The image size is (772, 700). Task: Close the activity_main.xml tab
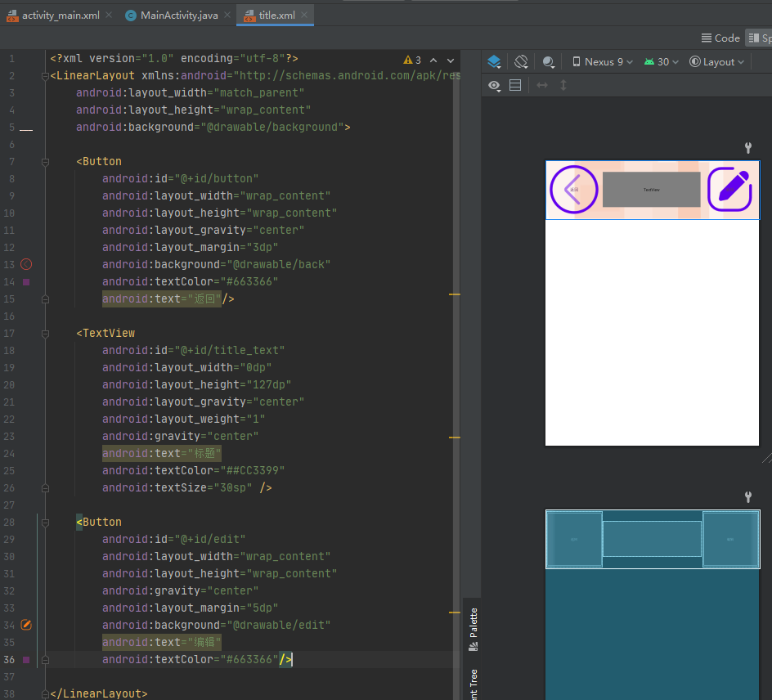pyautogui.click(x=109, y=16)
